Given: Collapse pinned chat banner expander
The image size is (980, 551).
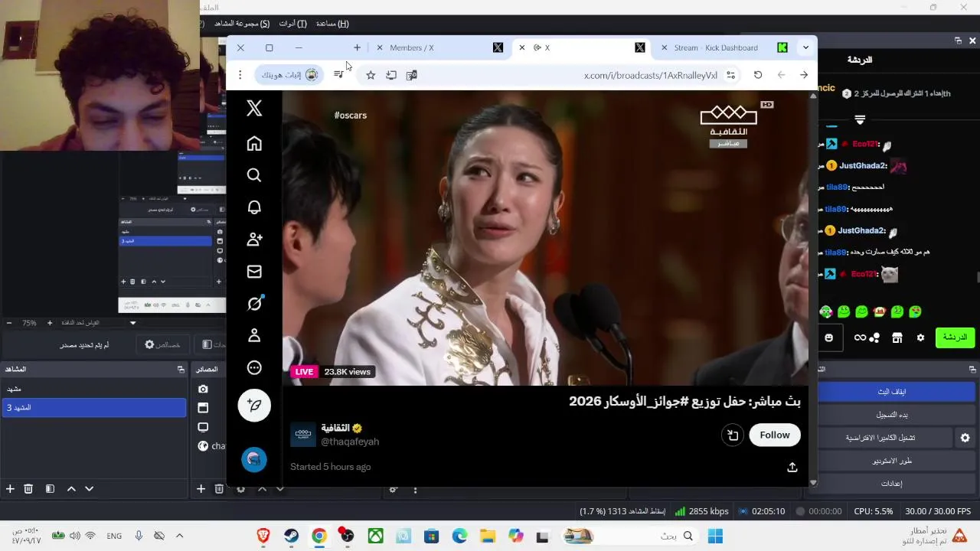Looking at the screenshot, I should click(860, 119).
